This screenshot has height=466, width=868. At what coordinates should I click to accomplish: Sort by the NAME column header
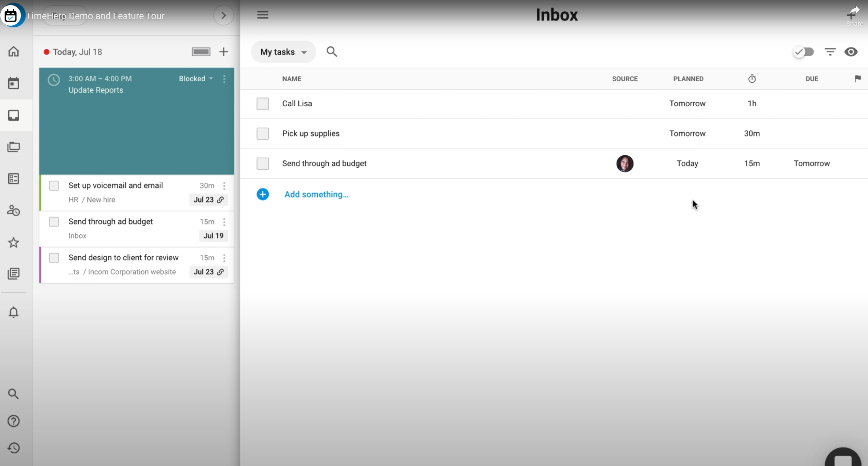pyautogui.click(x=292, y=79)
